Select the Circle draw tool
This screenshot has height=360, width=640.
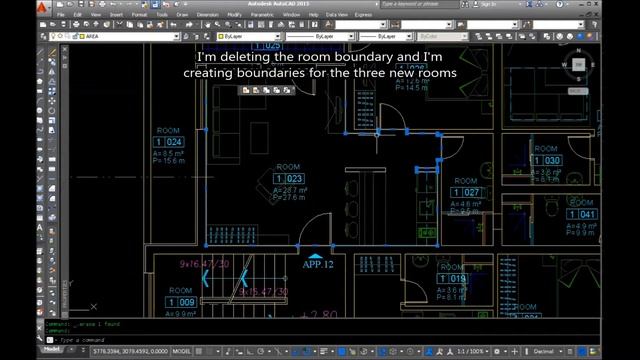click(x=40, y=111)
